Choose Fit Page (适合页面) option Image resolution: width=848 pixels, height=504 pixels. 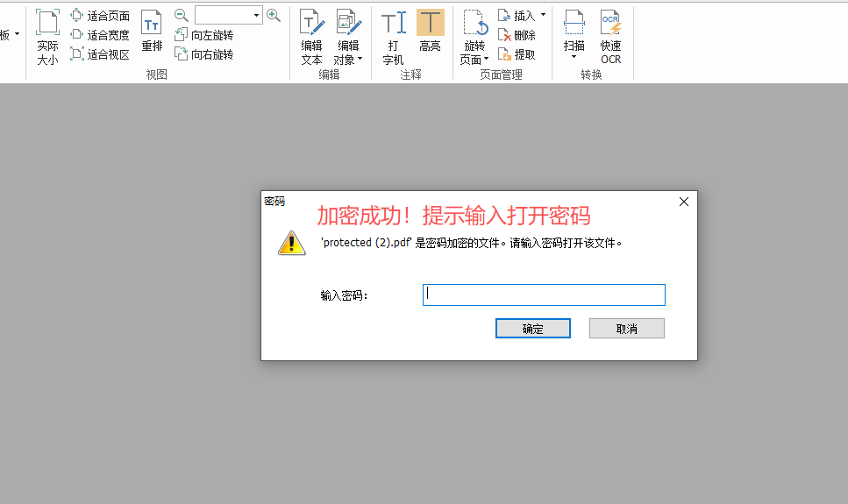click(x=100, y=17)
